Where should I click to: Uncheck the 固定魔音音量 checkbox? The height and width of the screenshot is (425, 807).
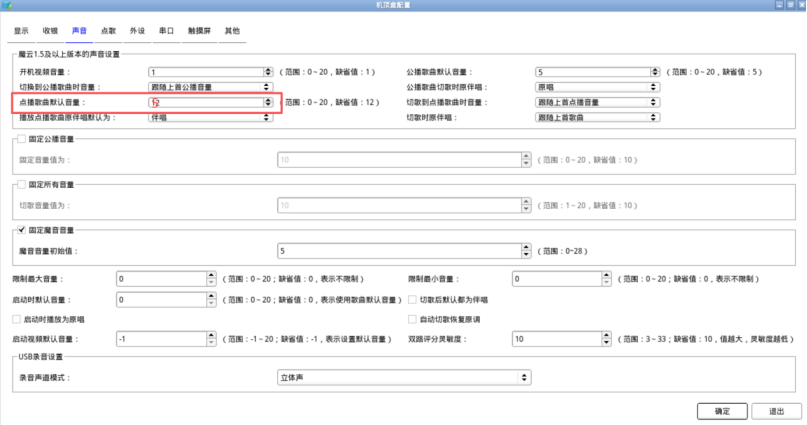(x=21, y=230)
